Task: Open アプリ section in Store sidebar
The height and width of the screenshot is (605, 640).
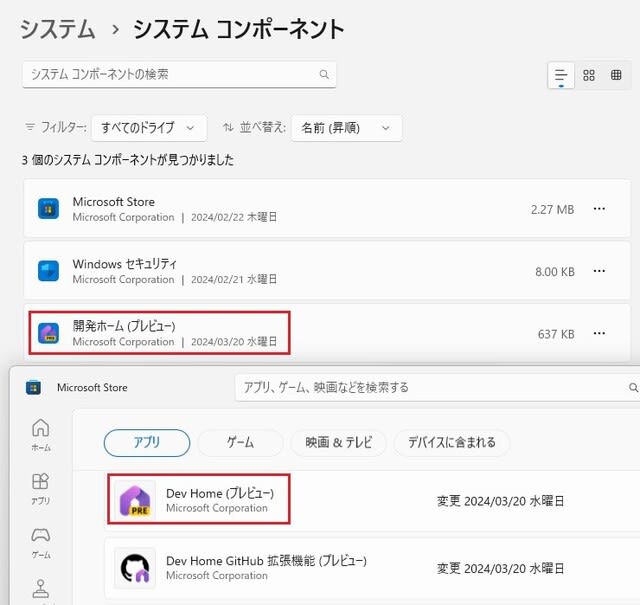Action: [40, 489]
